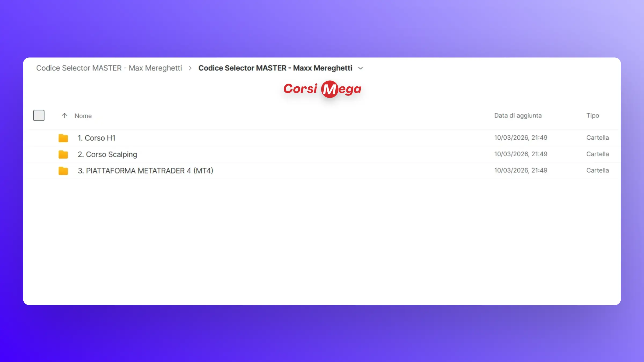Screen dimensions: 644x362
Task: Click the date in the METATRADER 4 row
Action: 521,171
